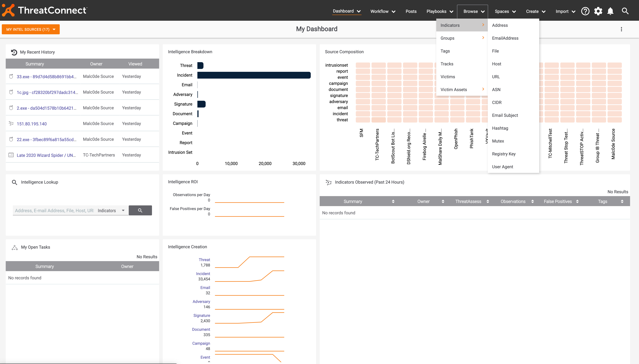Expand My Intel Sources dropdown
The image size is (639, 364).
point(31,29)
